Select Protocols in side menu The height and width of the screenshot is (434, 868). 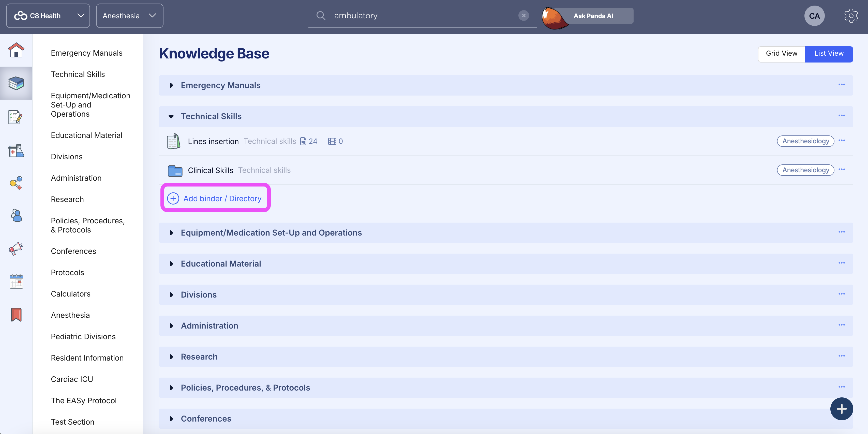click(x=67, y=273)
